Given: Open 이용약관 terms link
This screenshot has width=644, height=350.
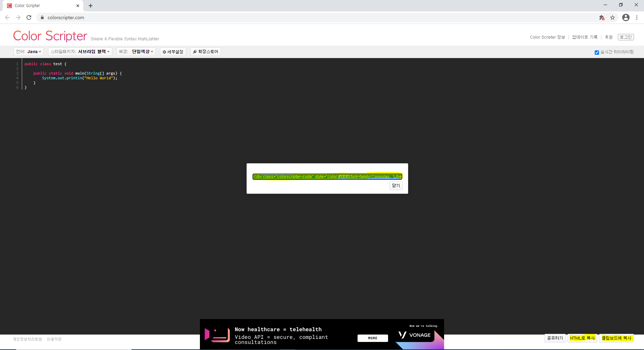Looking at the screenshot, I should click(x=54, y=339).
